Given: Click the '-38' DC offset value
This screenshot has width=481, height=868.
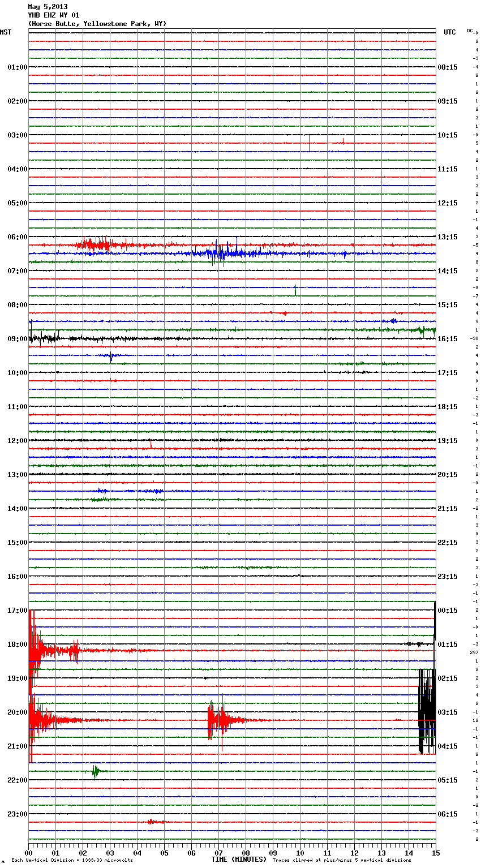Looking at the screenshot, I should (x=474, y=339).
